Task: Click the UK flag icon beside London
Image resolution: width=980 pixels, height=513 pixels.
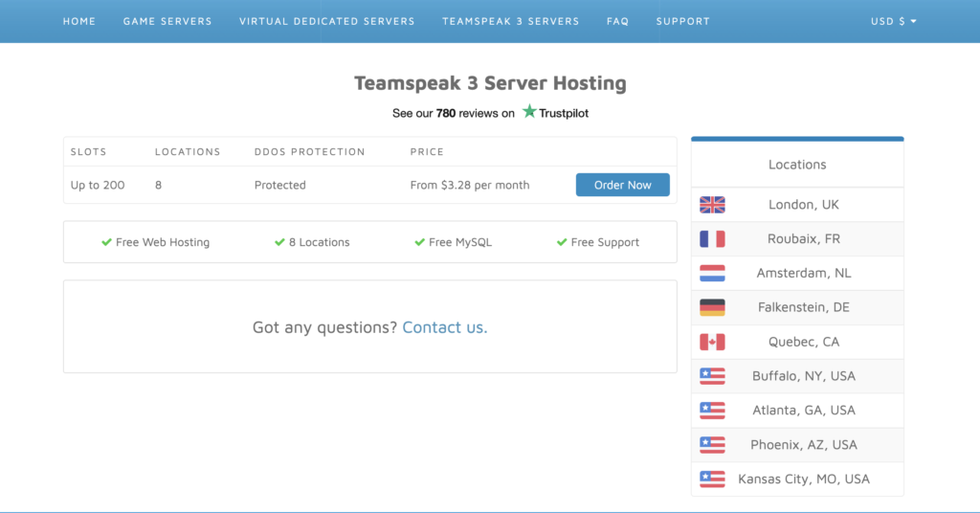Action: [712, 205]
